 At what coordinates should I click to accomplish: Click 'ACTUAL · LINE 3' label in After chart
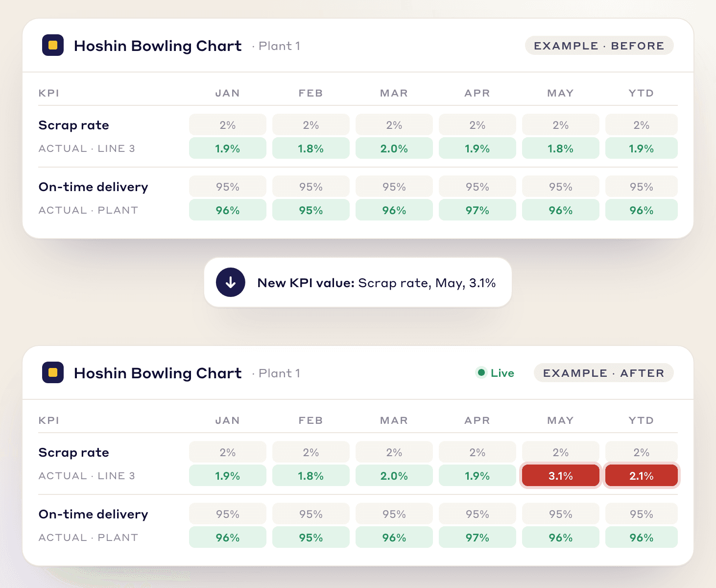tap(87, 476)
